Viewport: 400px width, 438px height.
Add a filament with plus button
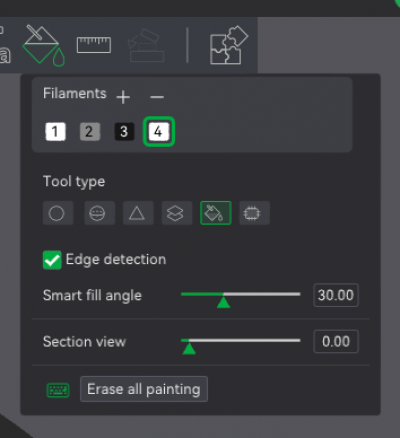[x=123, y=97]
